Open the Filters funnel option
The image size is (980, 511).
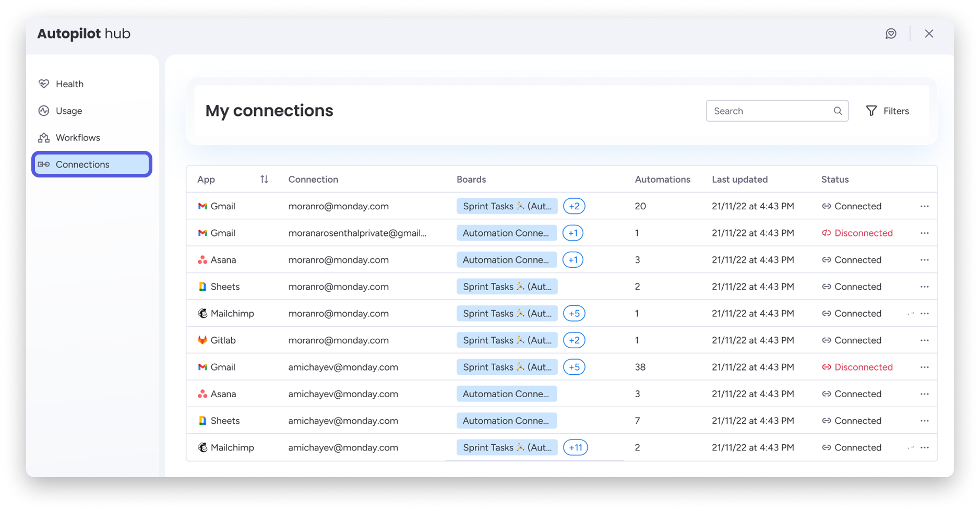point(887,111)
